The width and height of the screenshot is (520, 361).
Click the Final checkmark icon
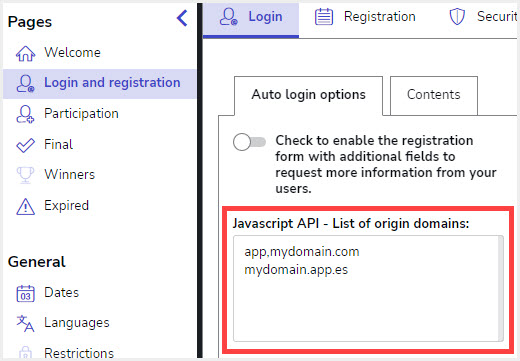(x=25, y=145)
